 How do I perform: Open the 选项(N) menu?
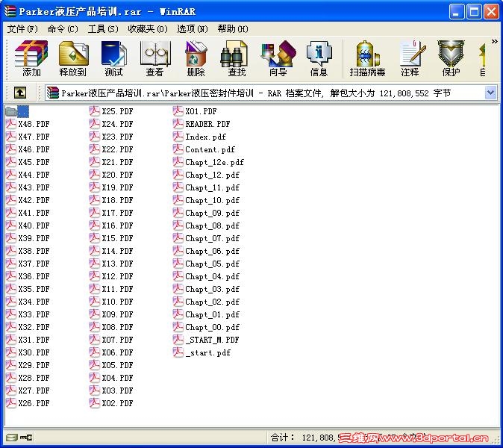click(x=193, y=29)
